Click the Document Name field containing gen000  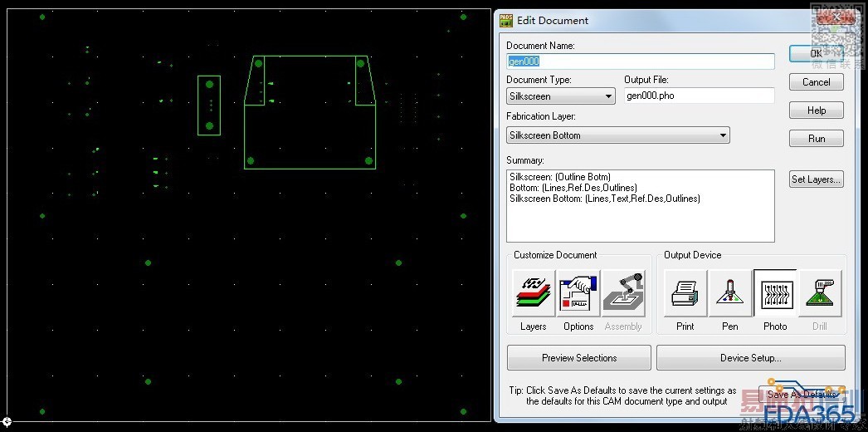pos(641,61)
